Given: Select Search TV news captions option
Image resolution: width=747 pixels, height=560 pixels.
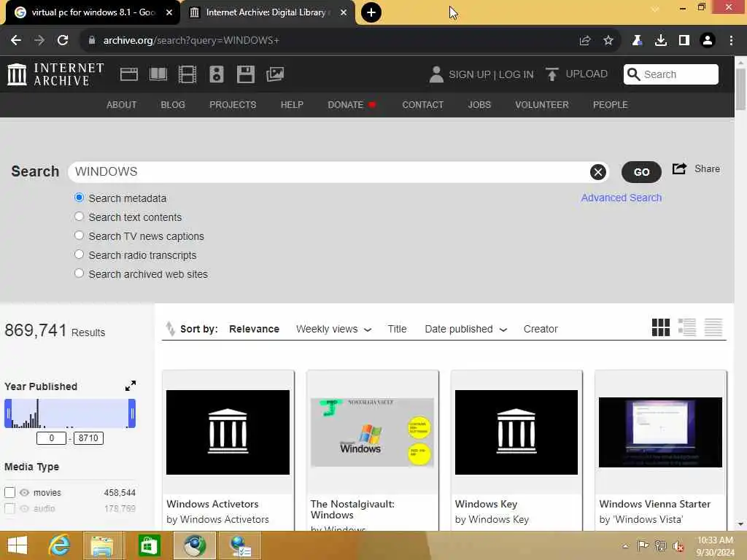Looking at the screenshot, I should click(x=79, y=236).
